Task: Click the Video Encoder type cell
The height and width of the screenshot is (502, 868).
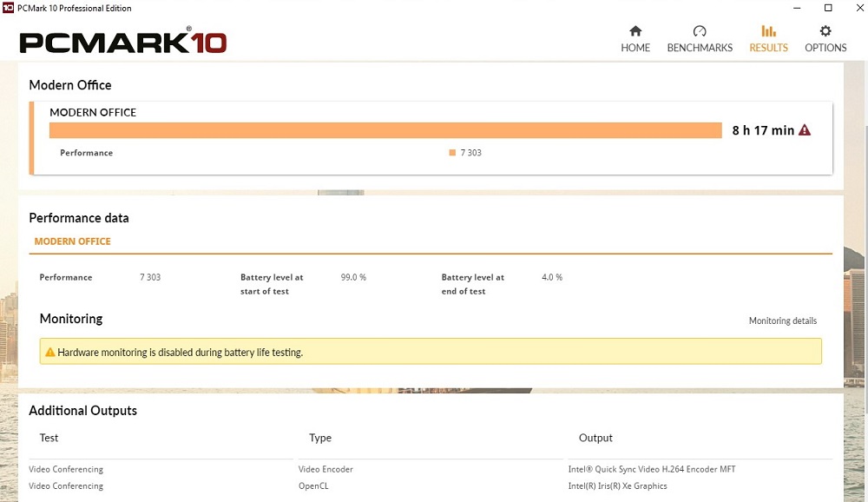Action: pos(325,469)
